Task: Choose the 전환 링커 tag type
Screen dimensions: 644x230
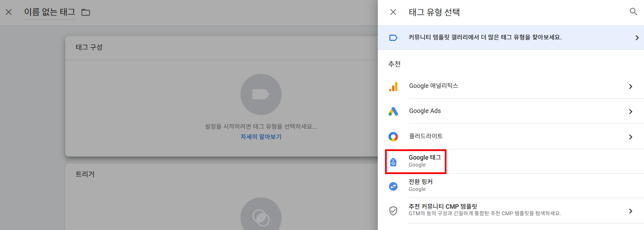Action: coord(511,186)
